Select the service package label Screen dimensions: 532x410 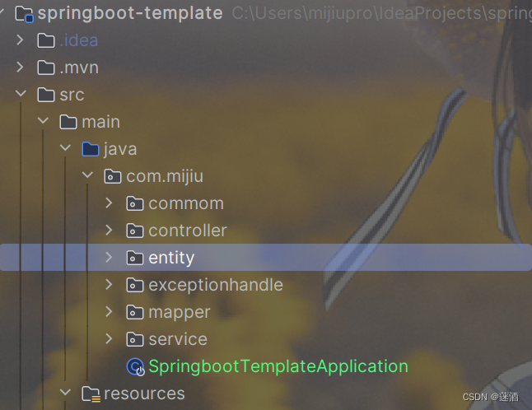click(x=178, y=339)
